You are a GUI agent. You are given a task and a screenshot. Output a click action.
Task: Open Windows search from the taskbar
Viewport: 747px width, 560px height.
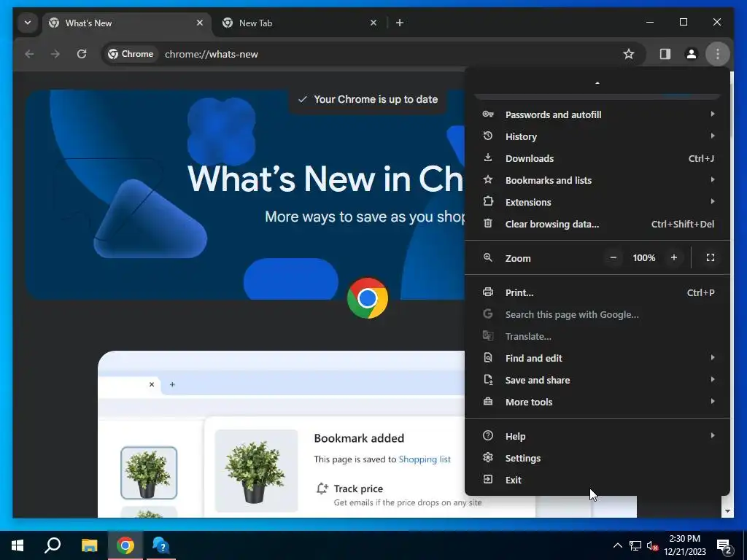pos(53,545)
